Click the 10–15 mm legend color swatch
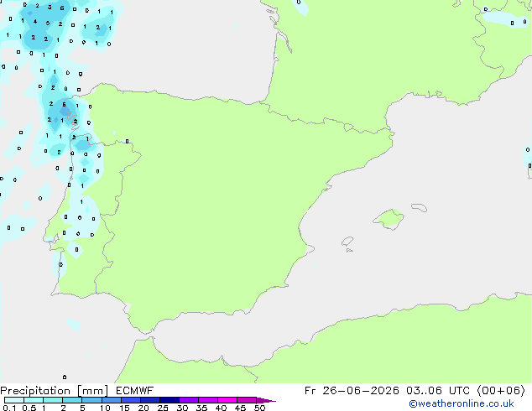The width and height of the screenshot is (532, 411). click(x=112, y=400)
